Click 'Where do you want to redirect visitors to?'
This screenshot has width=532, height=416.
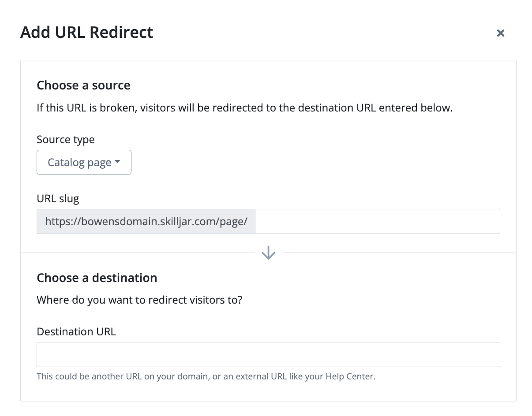[139, 300]
